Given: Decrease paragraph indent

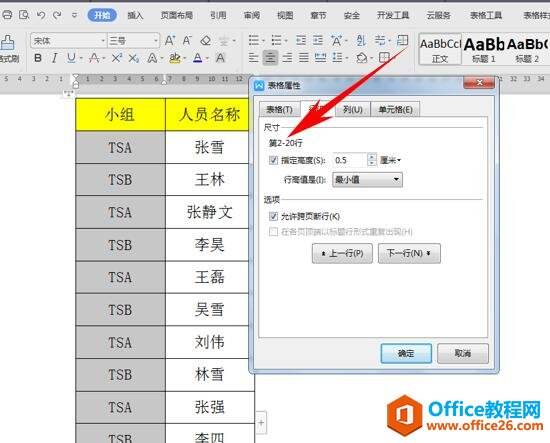Looking at the screenshot, I should point(301,40).
